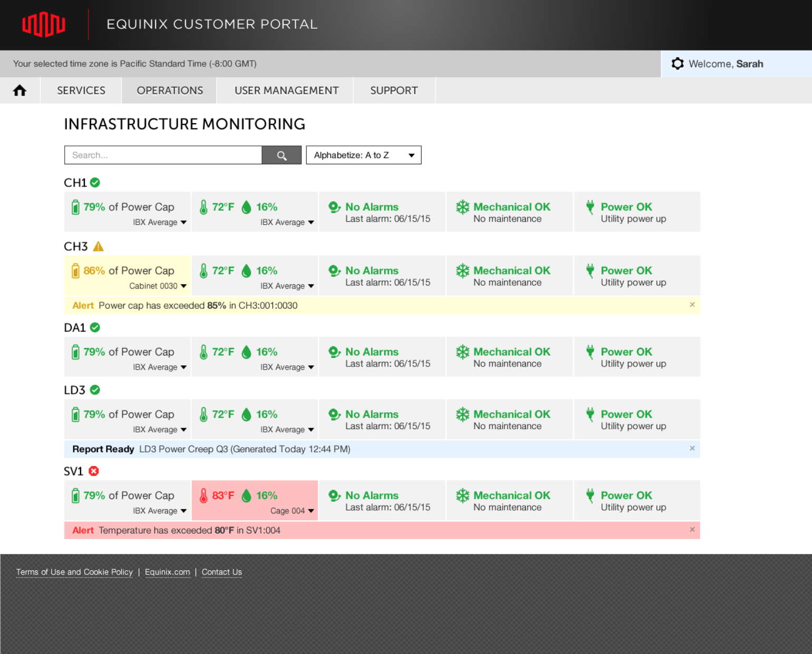Click the battery icon in LD3 power cap
Screen dimensions: 812x654
click(75, 414)
